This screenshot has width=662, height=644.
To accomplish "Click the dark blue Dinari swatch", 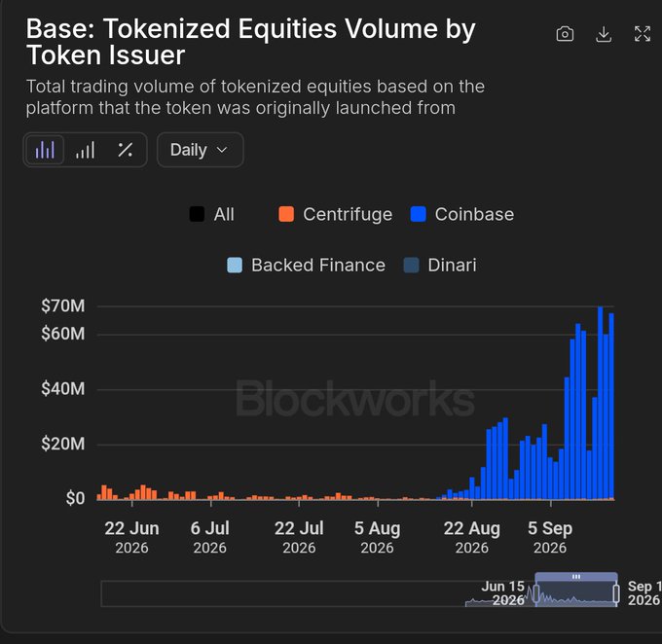I will tap(412, 266).
